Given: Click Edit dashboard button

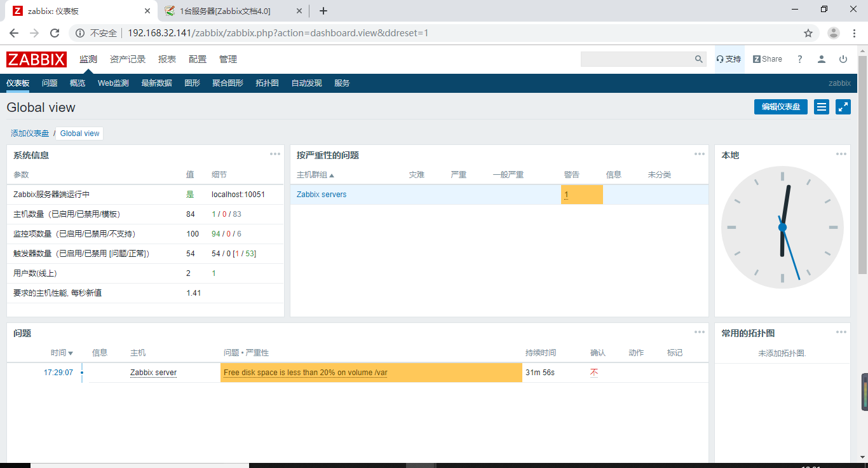Looking at the screenshot, I should pos(781,107).
